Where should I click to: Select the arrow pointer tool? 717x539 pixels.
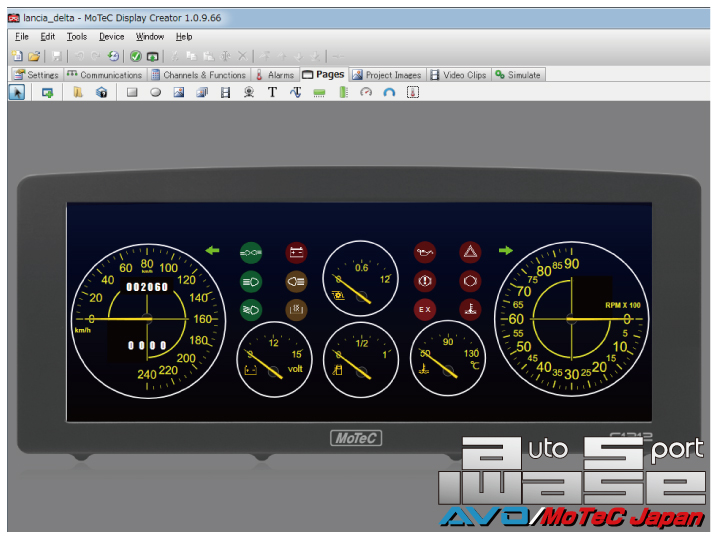tap(17, 92)
